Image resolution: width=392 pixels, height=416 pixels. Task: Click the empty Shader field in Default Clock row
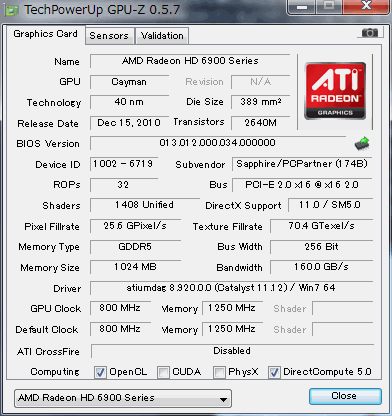(x=343, y=329)
